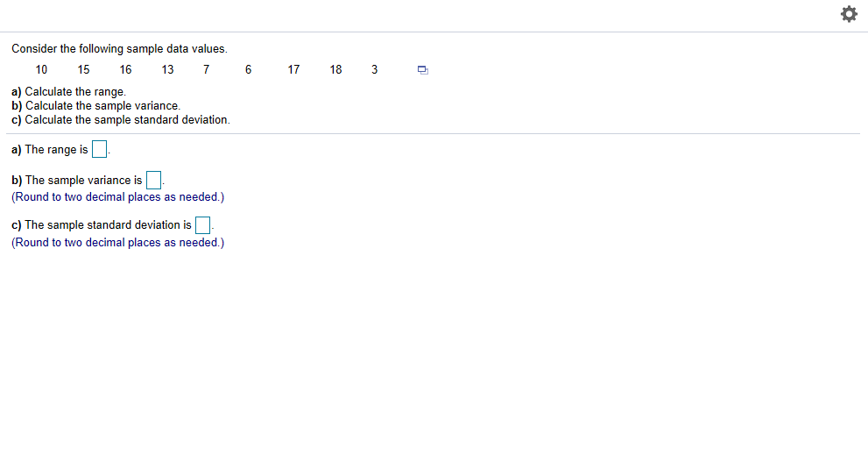
Task: Select the data value 13
Action: point(168,69)
